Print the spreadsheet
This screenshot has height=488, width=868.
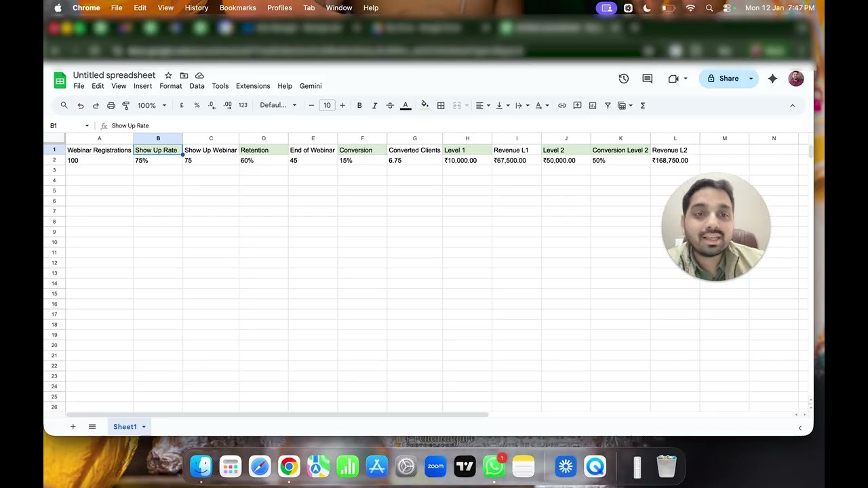click(111, 106)
